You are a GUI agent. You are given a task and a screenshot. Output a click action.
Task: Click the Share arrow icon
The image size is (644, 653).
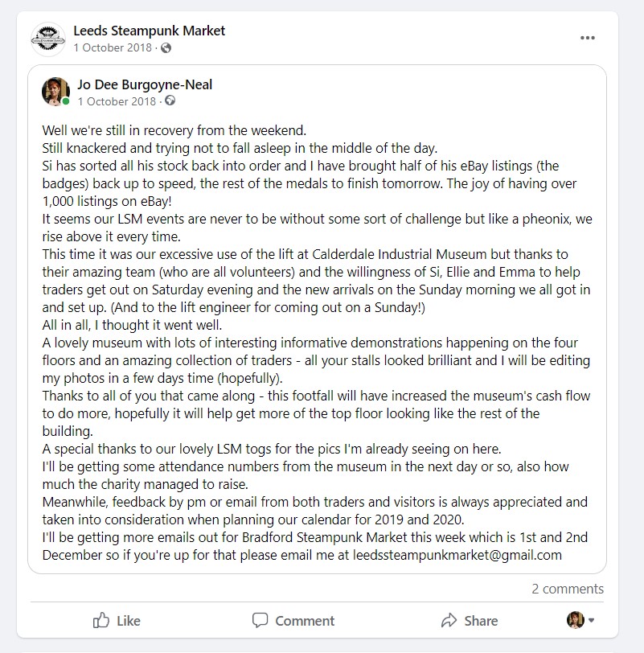pyautogui.click(x=449, y=620)
